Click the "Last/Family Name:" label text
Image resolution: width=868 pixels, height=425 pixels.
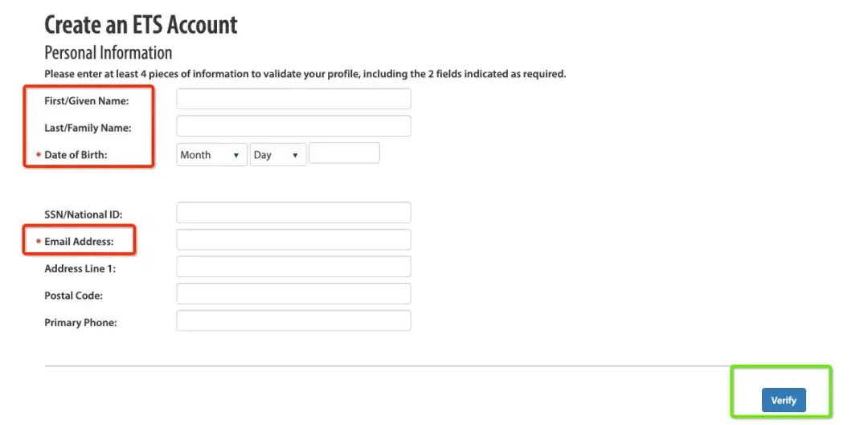click(x=88, y=128)
